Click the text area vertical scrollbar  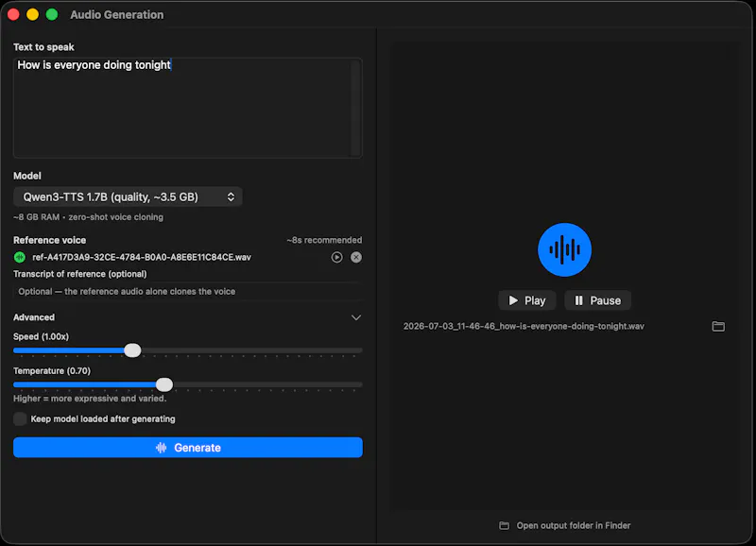coord(356,108)
